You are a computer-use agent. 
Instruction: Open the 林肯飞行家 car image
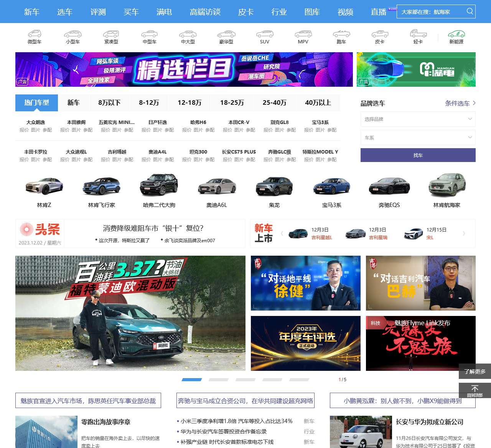102,186
